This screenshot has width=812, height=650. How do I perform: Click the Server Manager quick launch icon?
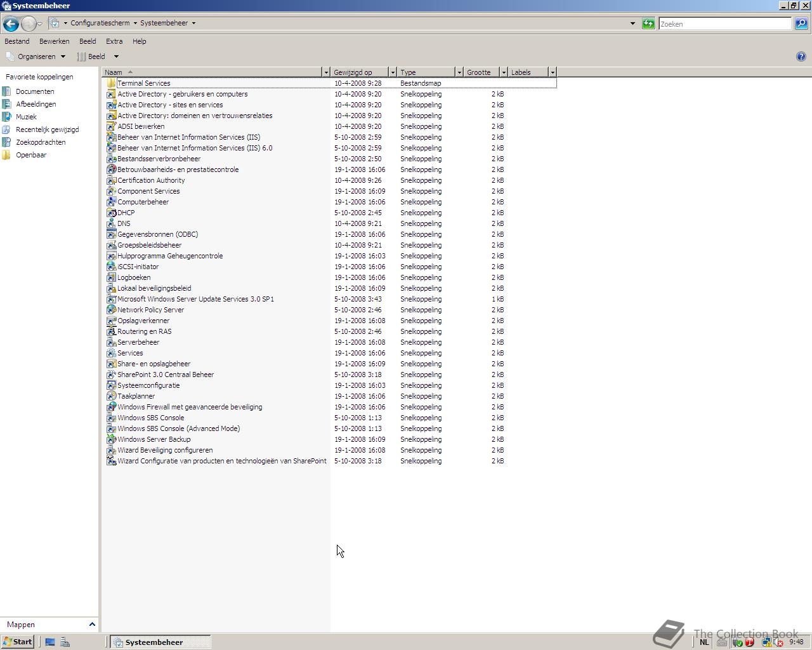click(x=65, y=642)
